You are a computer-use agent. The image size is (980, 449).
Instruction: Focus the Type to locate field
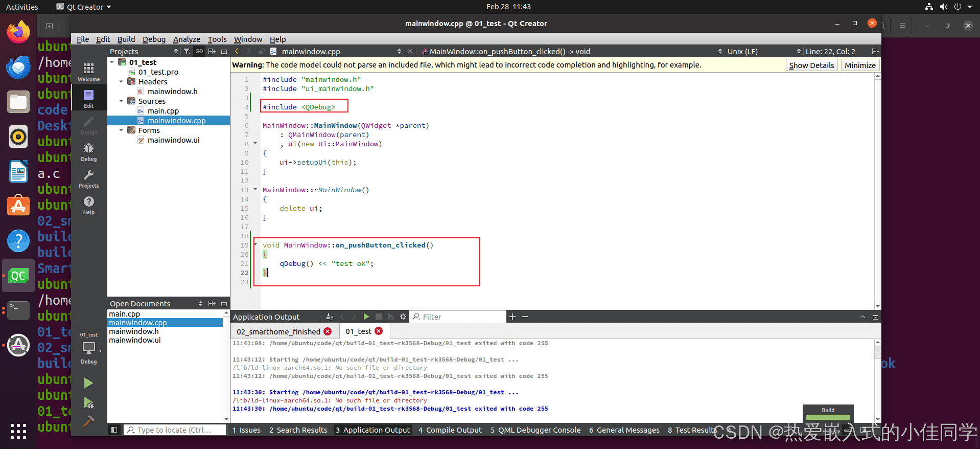(x=175, y=430)
